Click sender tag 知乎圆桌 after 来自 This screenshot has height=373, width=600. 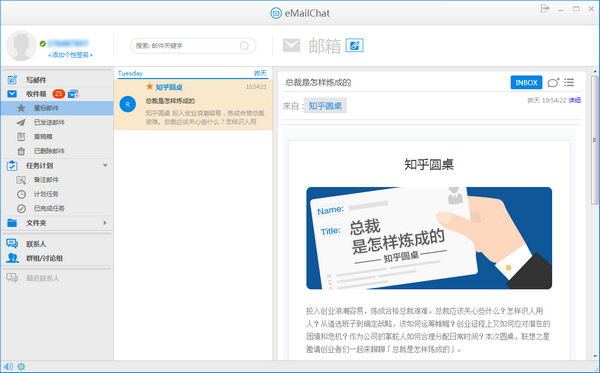[x=325, y=106]
